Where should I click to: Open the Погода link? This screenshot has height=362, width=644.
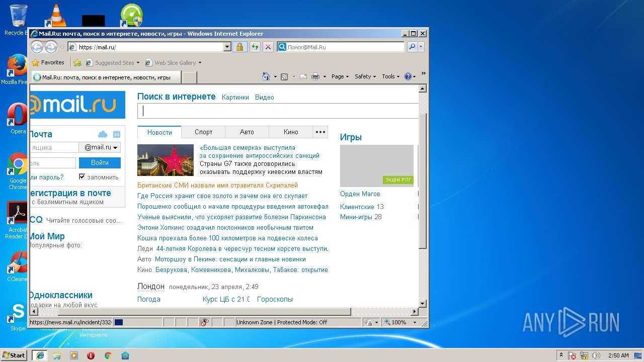(x=149, y=299)
